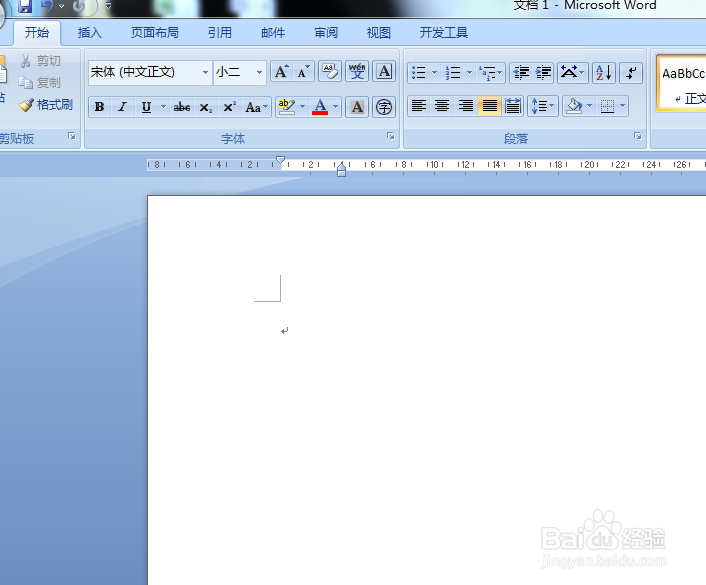Clear formatting with the eraser icon
Image resolution: width=706 pixels, height=585 pixels.
point(330,72)
